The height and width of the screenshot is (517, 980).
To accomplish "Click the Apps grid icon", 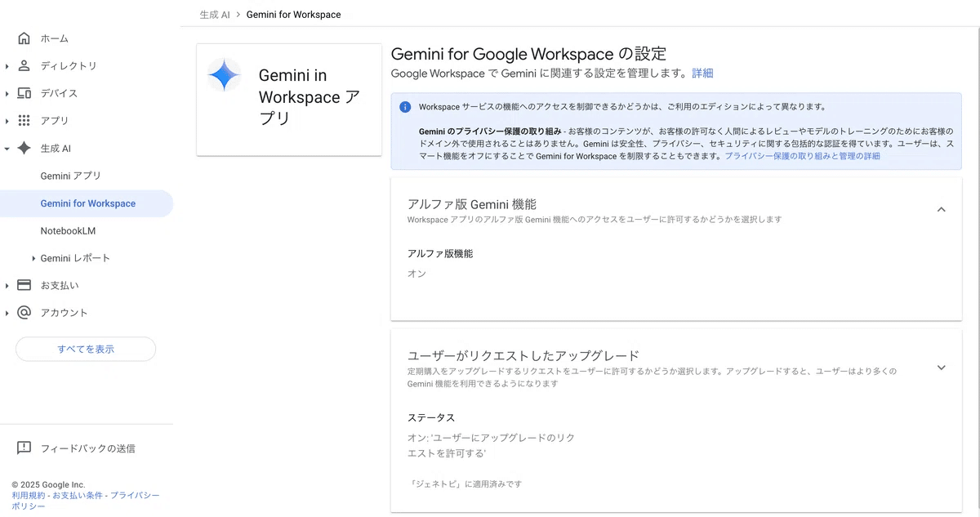I will (24, 121).
